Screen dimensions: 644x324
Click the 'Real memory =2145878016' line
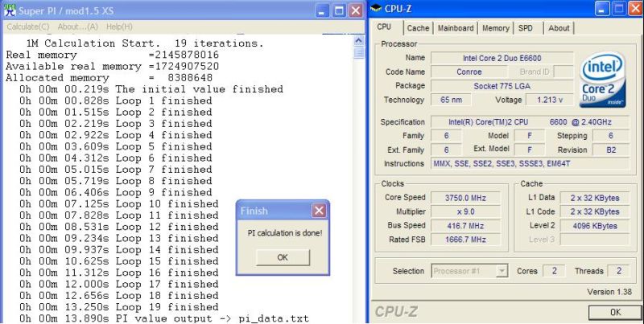(113, 55)
